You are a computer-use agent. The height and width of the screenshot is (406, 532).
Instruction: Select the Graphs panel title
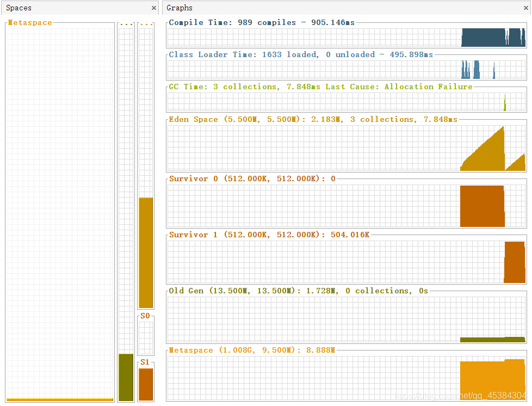pos(180,8)
